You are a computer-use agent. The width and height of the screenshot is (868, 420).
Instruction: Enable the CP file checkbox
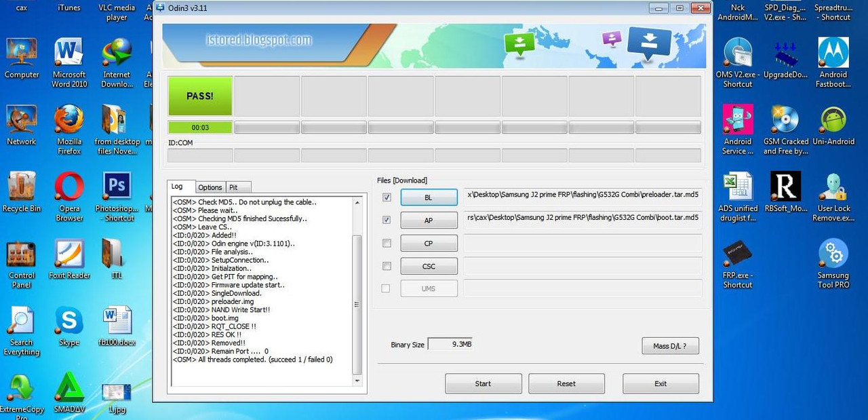387,243
